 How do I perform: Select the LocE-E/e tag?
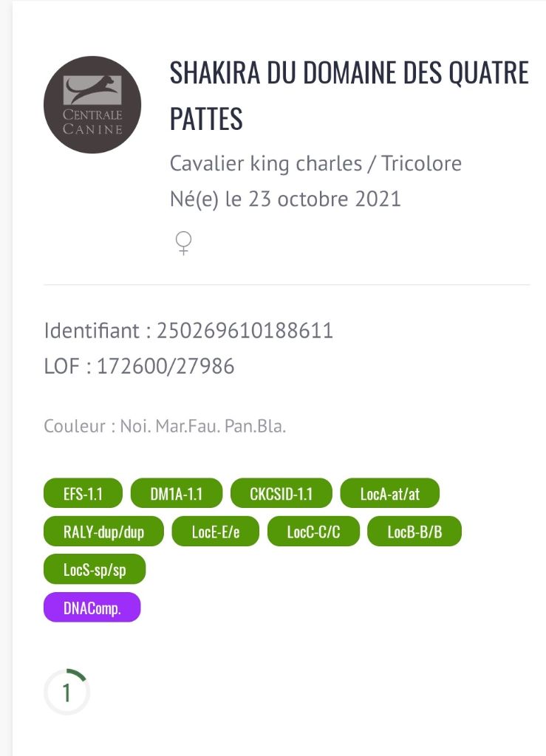216,532
